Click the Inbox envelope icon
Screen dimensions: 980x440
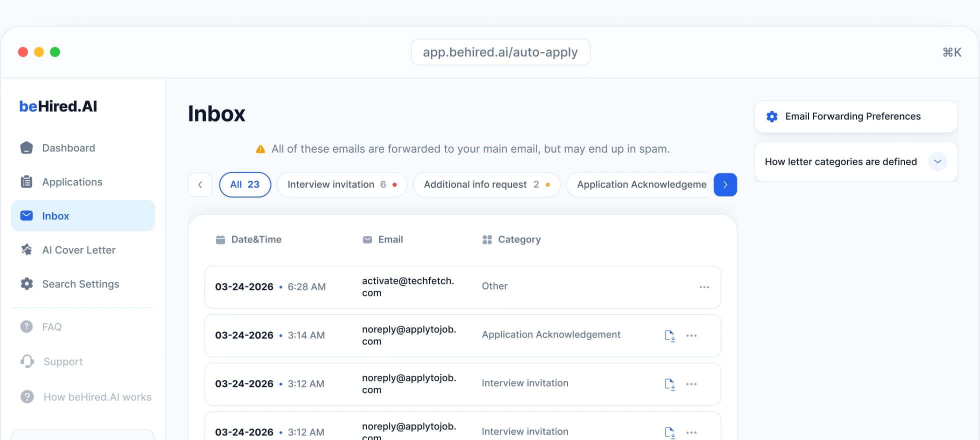(26, 215)
